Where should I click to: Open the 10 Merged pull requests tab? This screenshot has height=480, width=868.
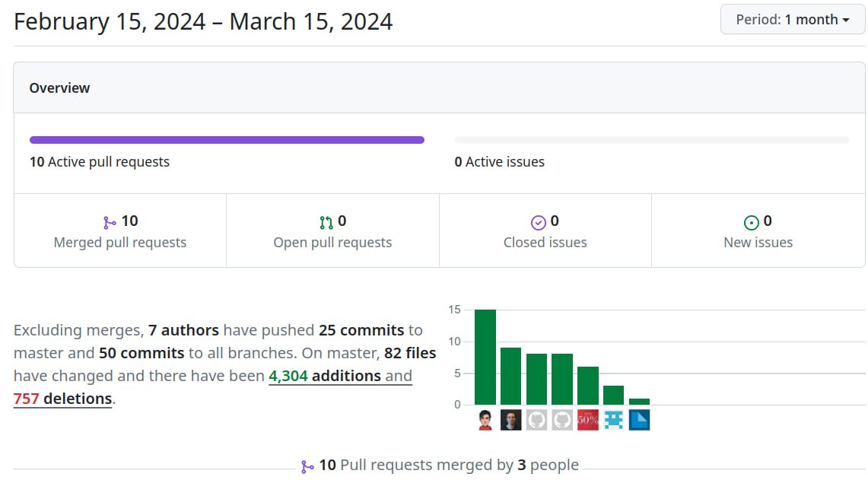click(120, 231)
